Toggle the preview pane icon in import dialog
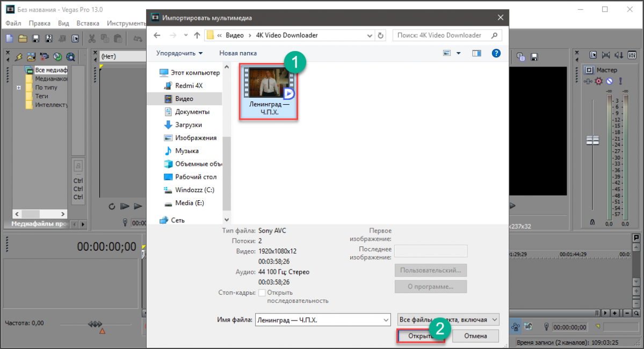This screenshot has height=349, width=644. tap(476, 53)
